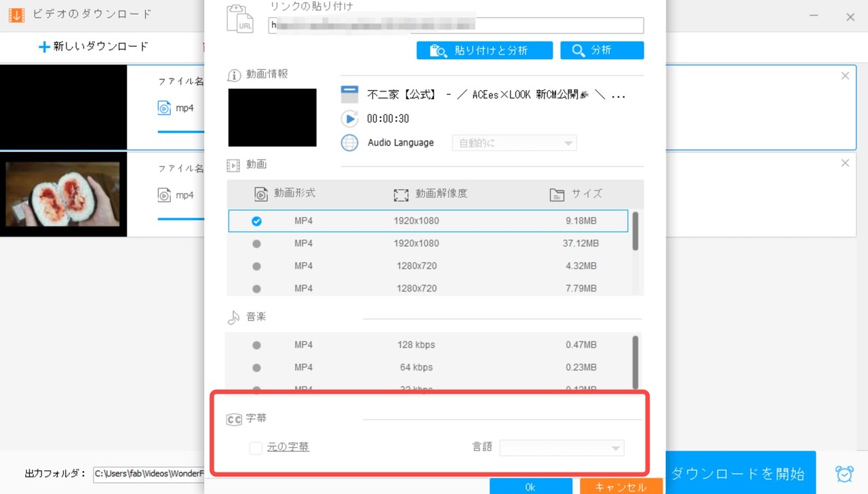Click the mp4 format icon in the file list
This screenshot has height=494, width=868.
point(163,108)
